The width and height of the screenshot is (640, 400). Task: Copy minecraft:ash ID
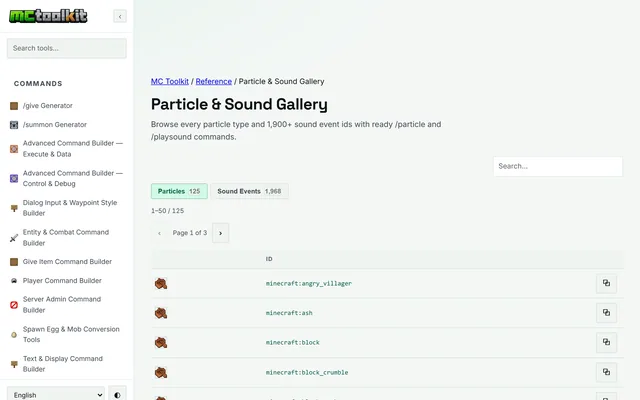tap(606, 313)
